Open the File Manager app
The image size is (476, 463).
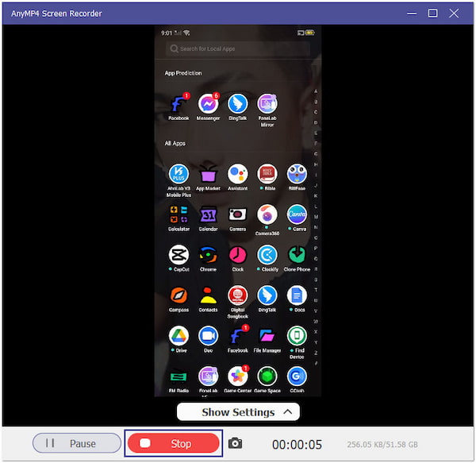point(267,336)
